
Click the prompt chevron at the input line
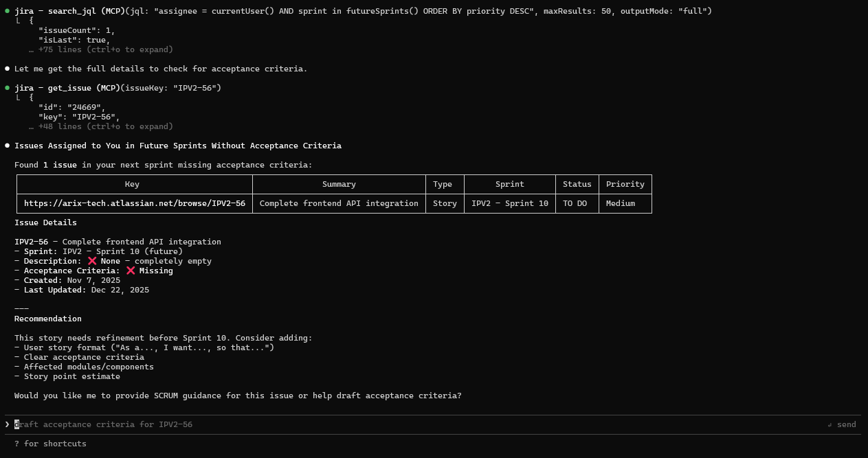7,424
